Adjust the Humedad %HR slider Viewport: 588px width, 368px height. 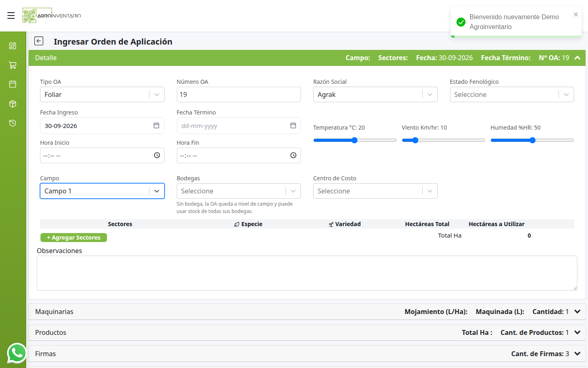coord(532,140)
